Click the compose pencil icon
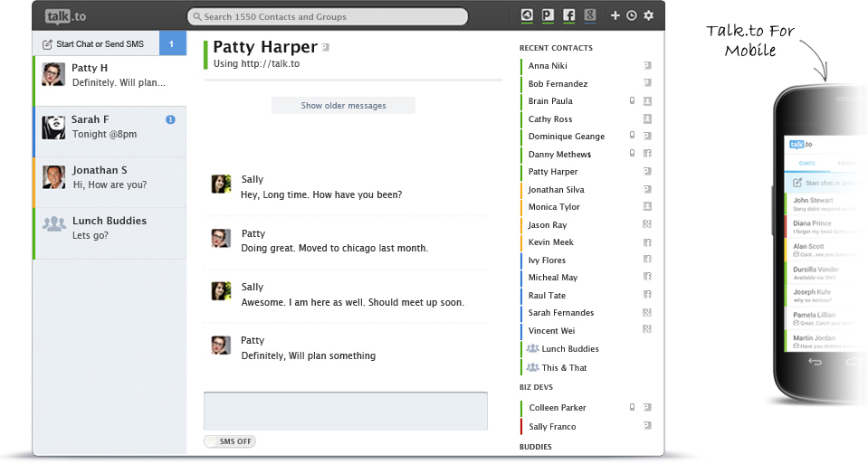Viewport: 868px width, 464px height. click(48, 44)
